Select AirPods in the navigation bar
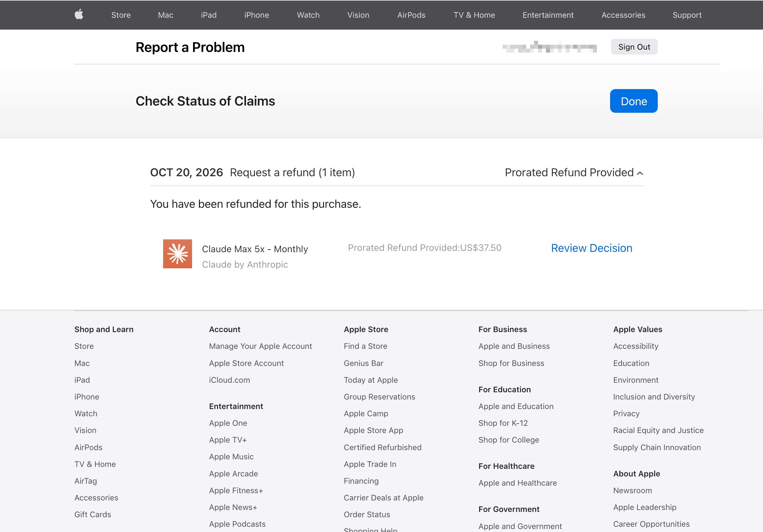 (x=411, y=15)
